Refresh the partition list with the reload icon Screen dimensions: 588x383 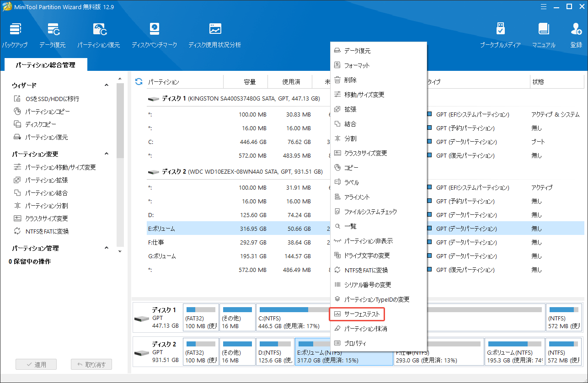[139, 82]
